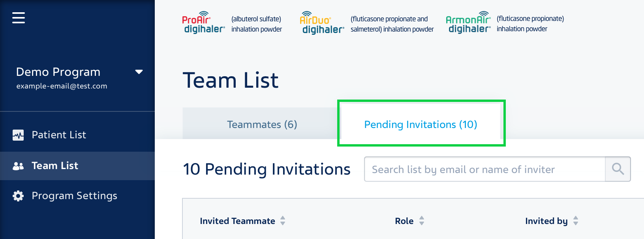Click the AirDuo Digihaler logo

(322, 23)
